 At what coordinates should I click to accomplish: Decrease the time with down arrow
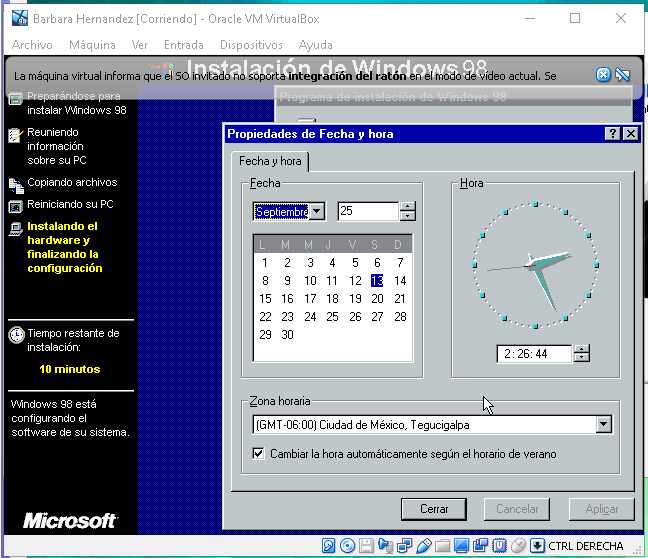click(x=582, y=358)
